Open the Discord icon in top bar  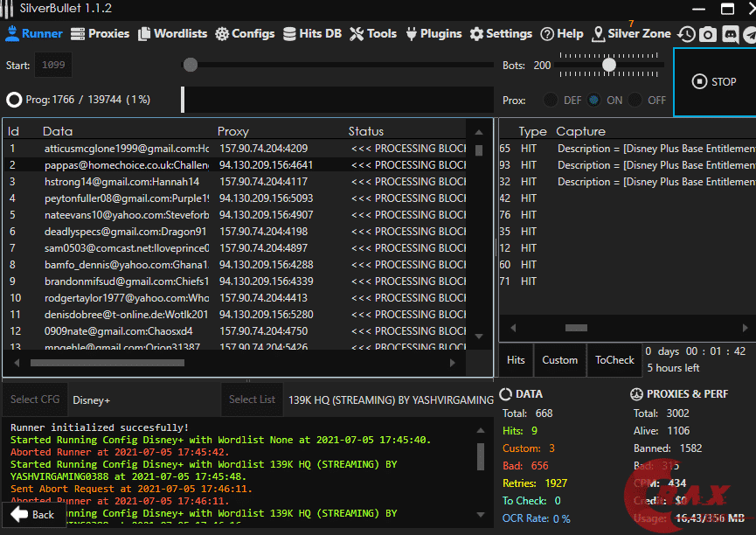(x=729, y=34)
